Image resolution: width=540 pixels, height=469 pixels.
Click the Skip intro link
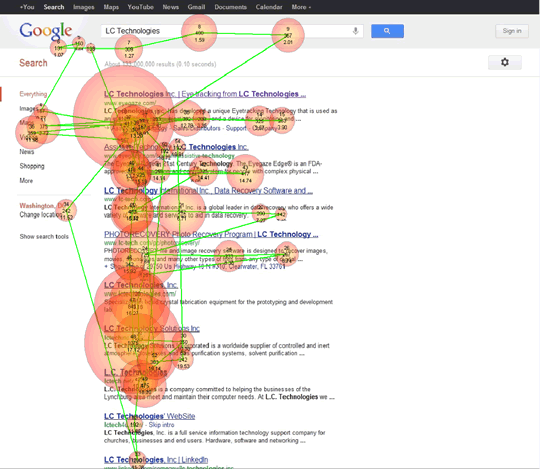pyautogui.click(x=161, y=425)
